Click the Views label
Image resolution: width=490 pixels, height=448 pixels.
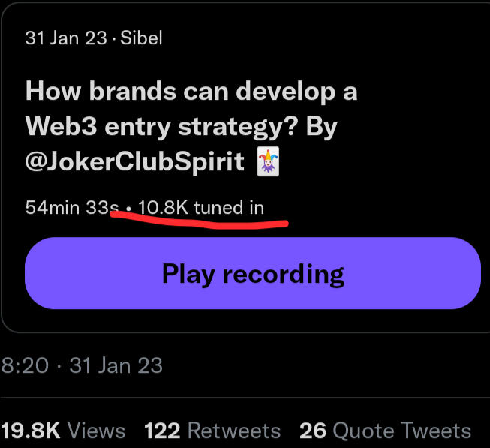click(96, 430)
